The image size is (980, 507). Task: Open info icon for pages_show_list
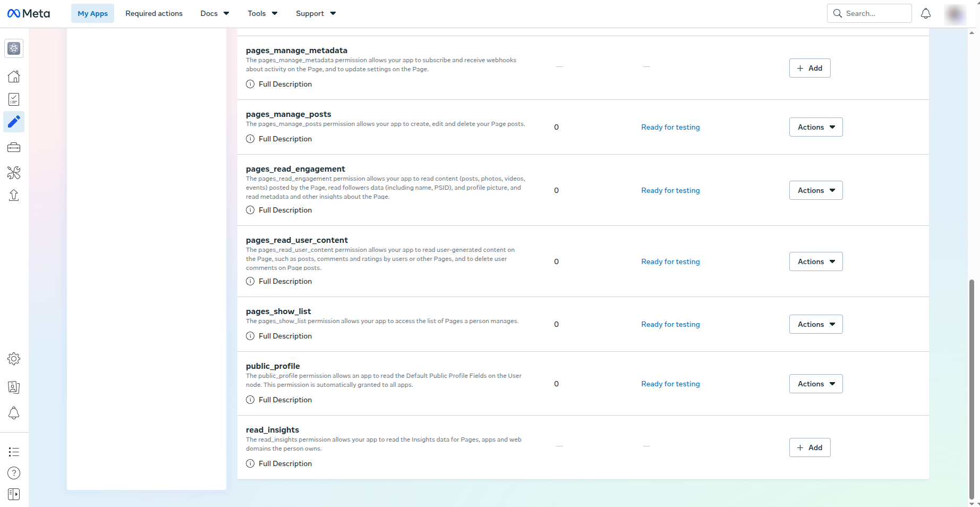[250, 336]
